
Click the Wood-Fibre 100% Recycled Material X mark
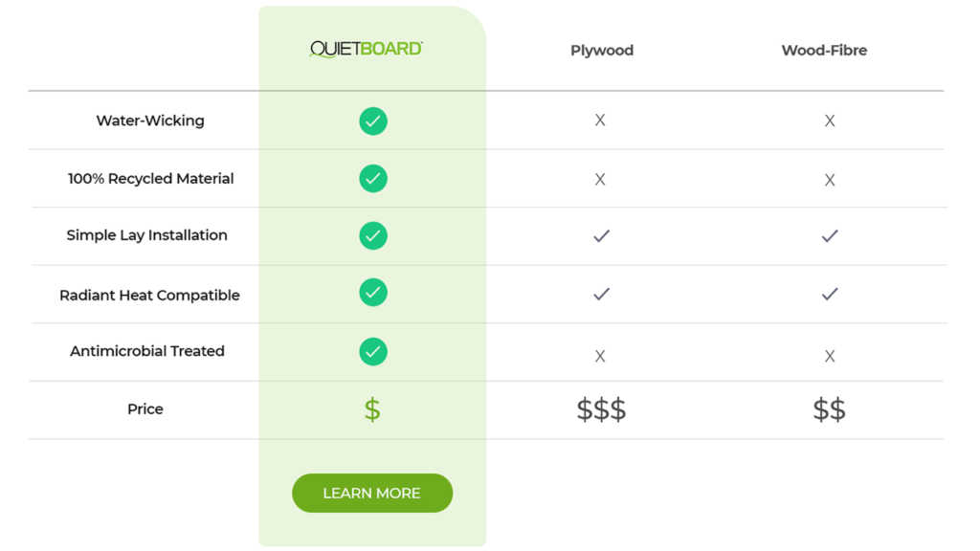830,180
